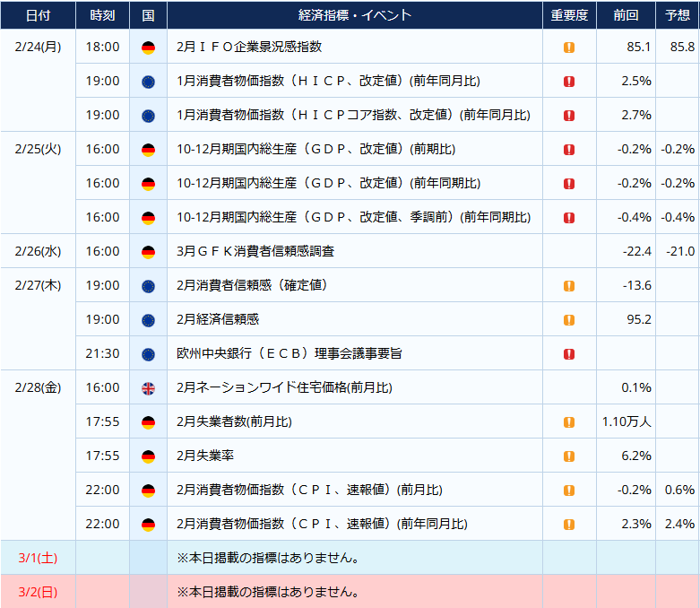Click the 2月経済信頼感 event text
Image resolution: width=700 pixels, height=608 pixels.
[x=218, y=319]
